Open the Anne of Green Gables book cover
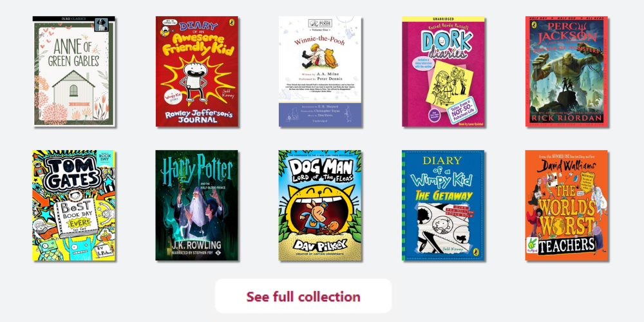The width and height of the screenshot is (644, 322). pyautogui.click(x=74, y=71)
